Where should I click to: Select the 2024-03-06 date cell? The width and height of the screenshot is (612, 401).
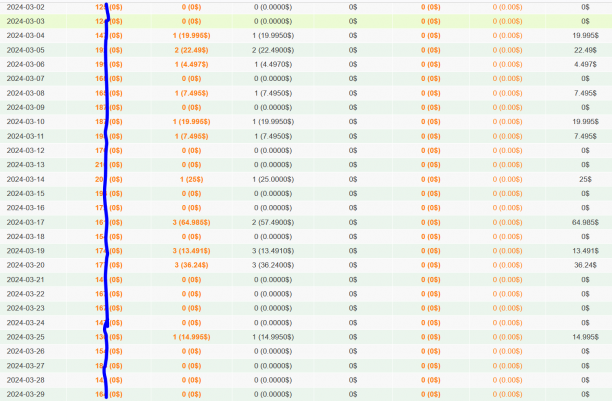click(25, 64)
